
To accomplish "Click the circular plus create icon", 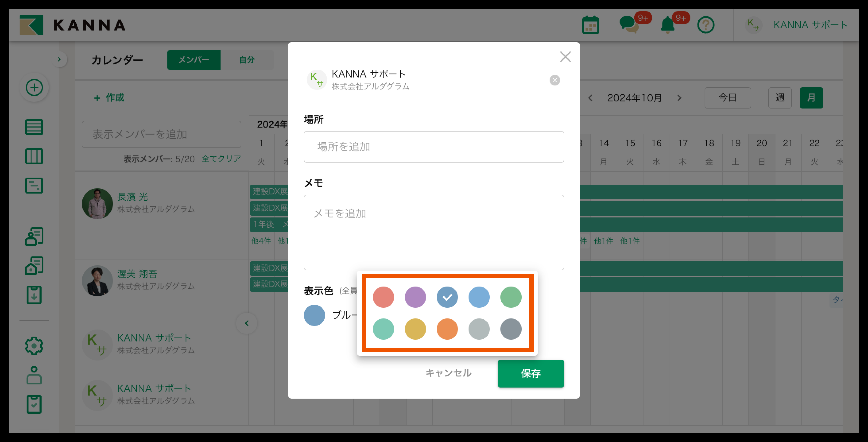I will pyautogui.click(x=34, y=88).
